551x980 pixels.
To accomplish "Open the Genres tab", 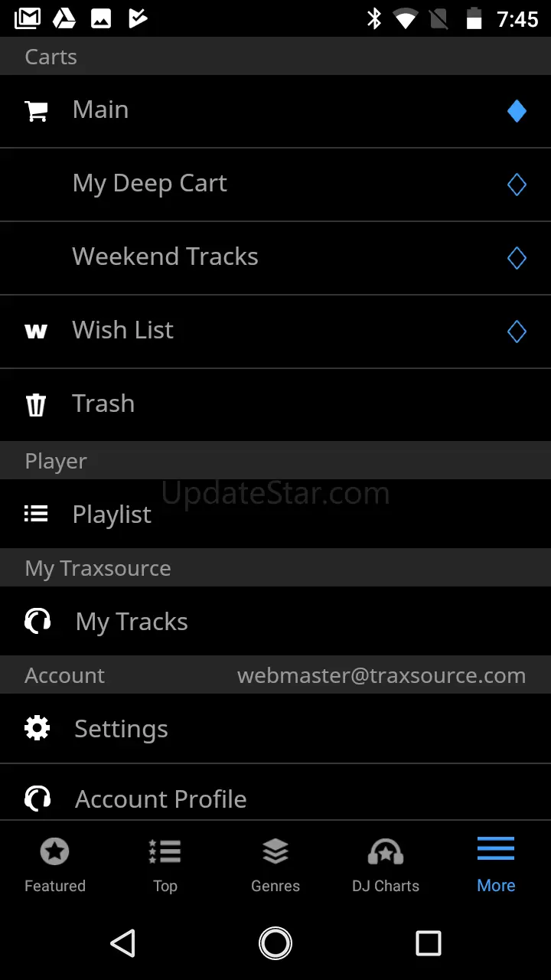I will click(275, 864).
